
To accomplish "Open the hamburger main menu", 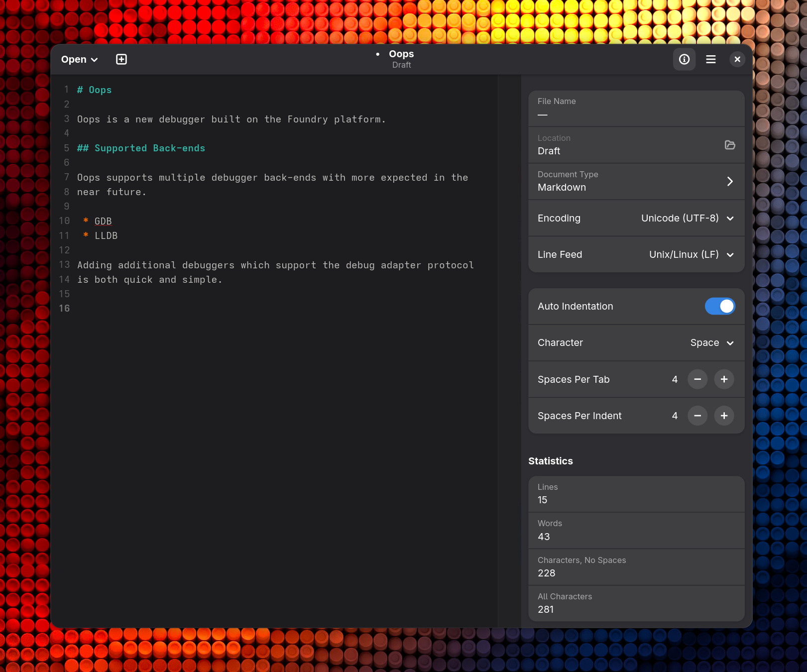I will click(x=710, y=59).
